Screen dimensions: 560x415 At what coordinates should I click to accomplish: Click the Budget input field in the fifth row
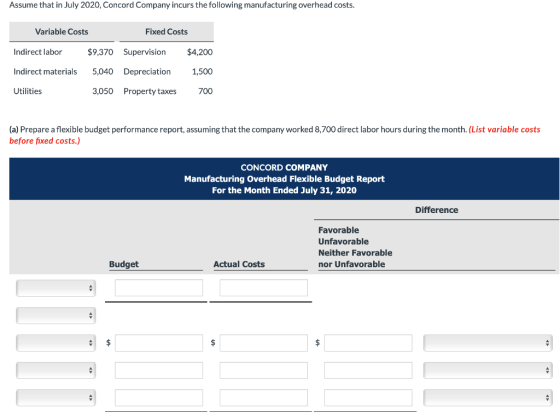pyautogui.click(x=159, y=398)
